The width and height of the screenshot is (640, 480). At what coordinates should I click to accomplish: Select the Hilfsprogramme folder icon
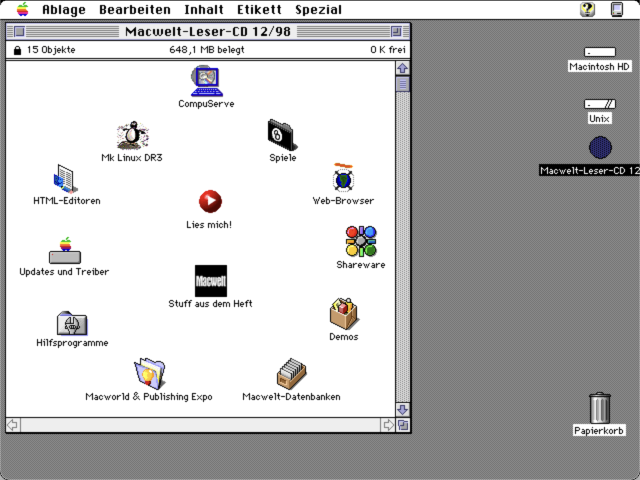pos(72,324)
